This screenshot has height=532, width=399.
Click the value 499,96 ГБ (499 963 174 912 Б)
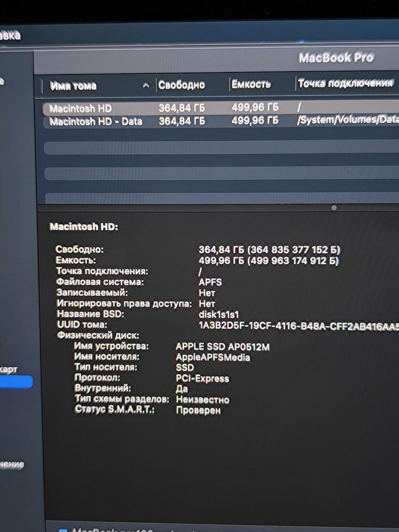pyautogui.click(x=269, y=261)
